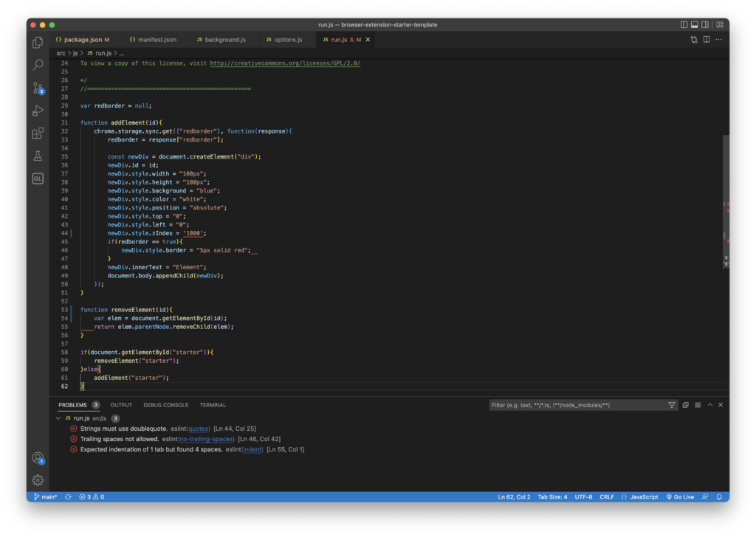Open the QL view in the activity bar

coord(38,179)
